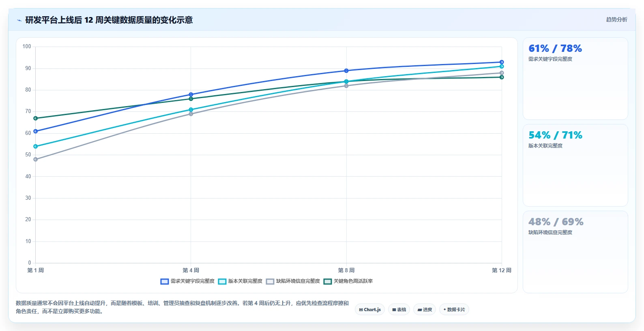This screenshot has height=331, width=644.
Task: Click the description paragraph starting with 数据质量通常
Action: (x=182, y=307)
